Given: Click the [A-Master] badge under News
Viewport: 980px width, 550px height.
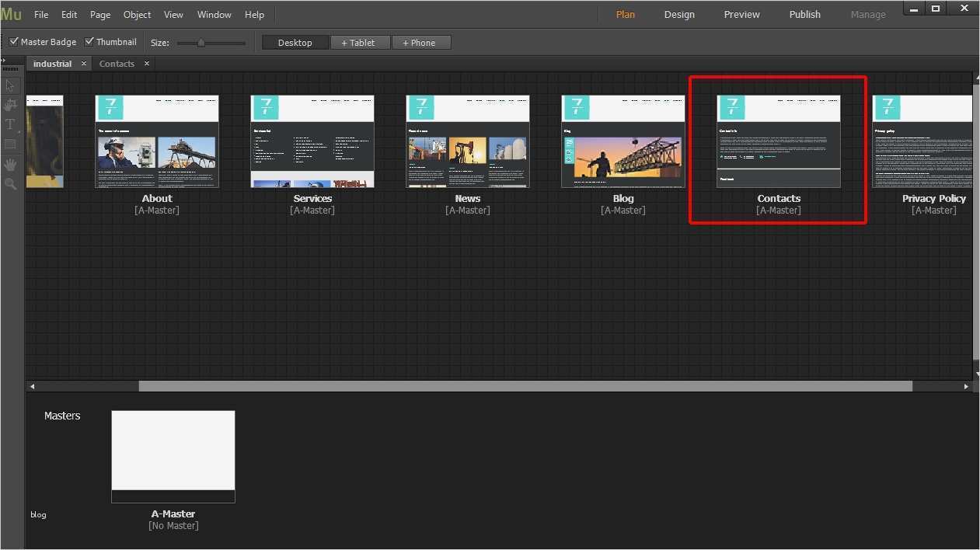Looking at the screenshot, I should (x=468, y=211).
